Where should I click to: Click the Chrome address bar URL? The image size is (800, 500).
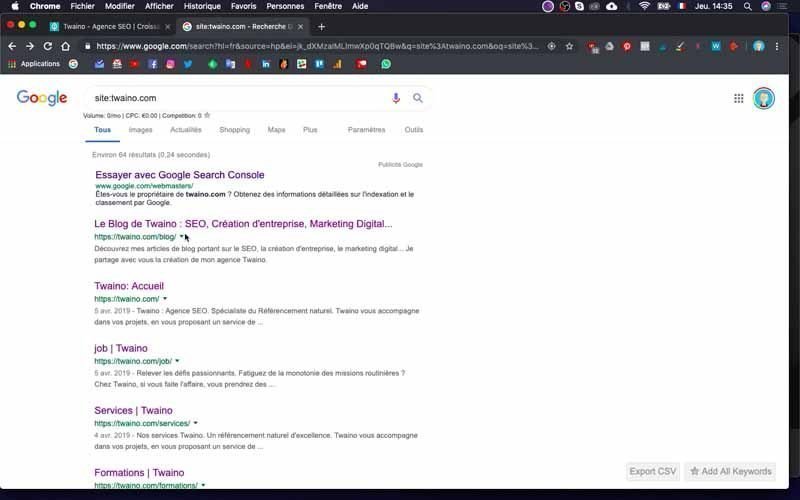[316, 46]
